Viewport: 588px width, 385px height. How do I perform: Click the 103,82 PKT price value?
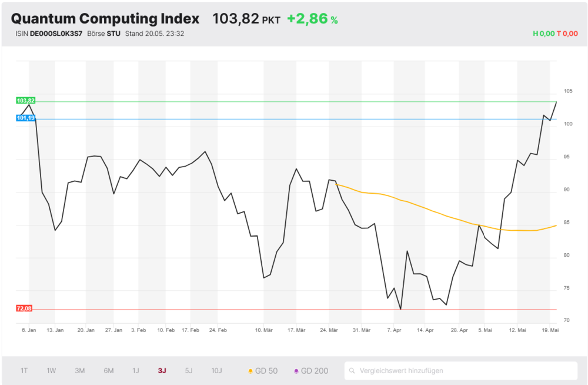[x=246, y=19]
